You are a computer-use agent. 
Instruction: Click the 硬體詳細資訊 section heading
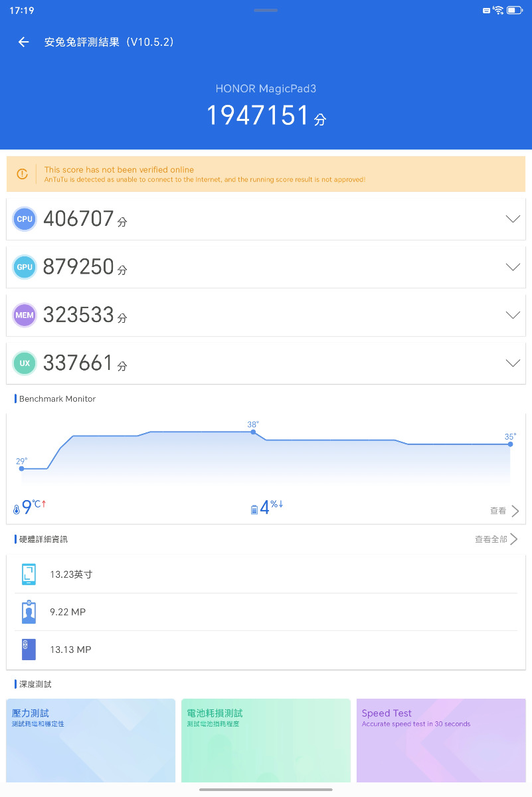pos(43,539)
